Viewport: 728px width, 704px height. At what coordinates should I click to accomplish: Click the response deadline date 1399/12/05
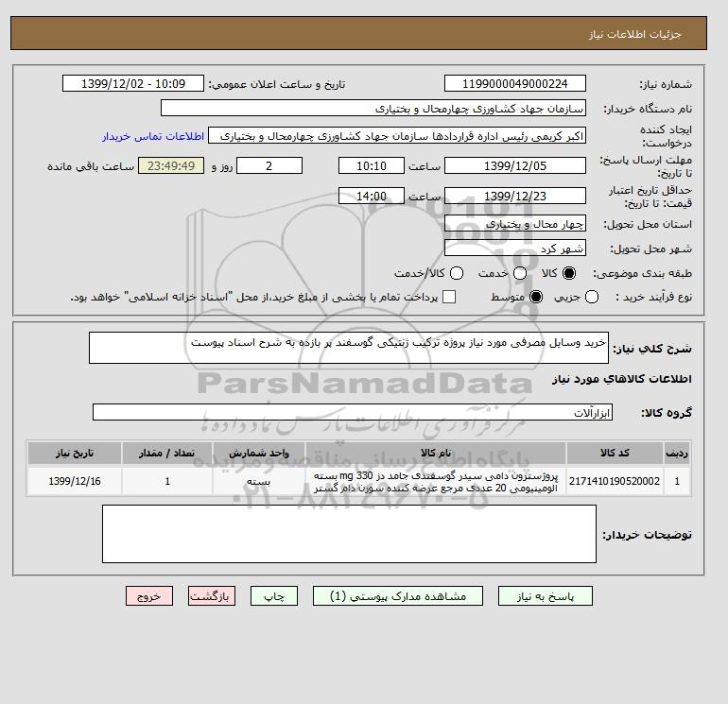click(515, 165)
